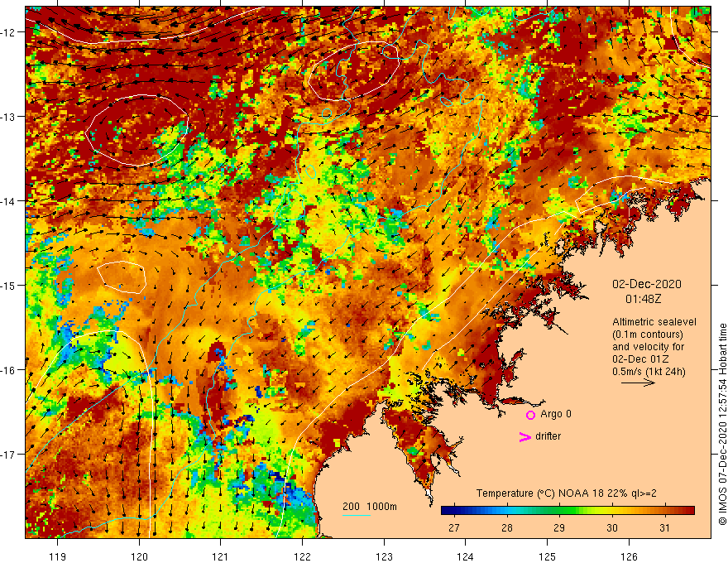The image size is (728, 563).
Task: Select the '02-Dec-2020' date text
Action: tap(647, 284)
